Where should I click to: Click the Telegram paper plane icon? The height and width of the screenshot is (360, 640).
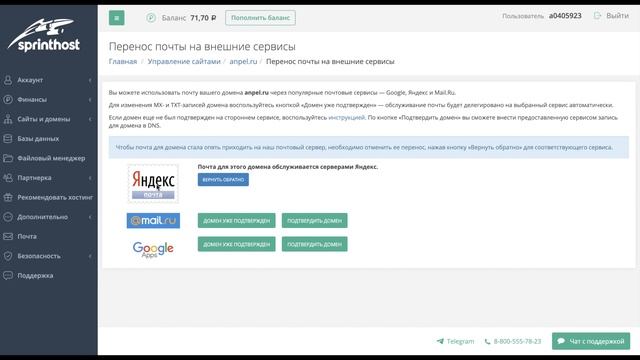point(440,341)
